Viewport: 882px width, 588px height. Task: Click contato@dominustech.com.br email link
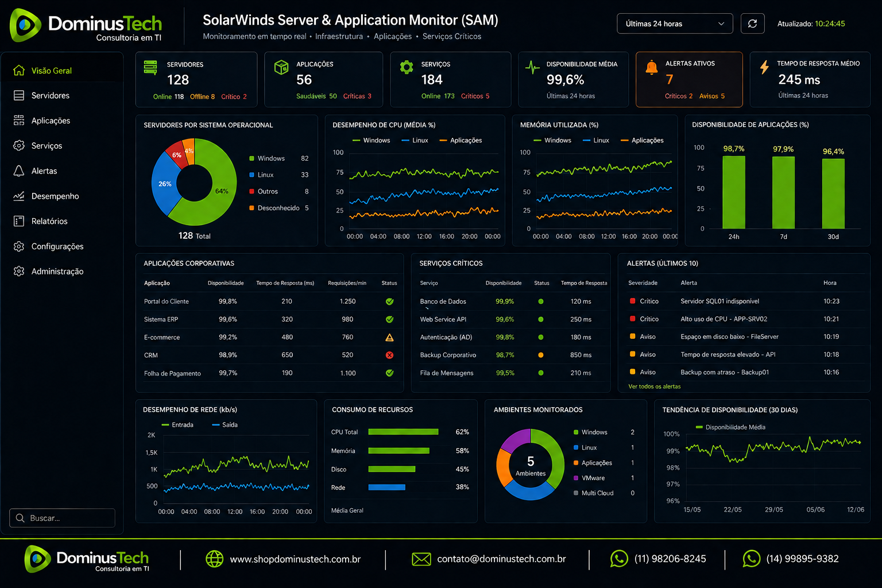(x=501, y=559)
